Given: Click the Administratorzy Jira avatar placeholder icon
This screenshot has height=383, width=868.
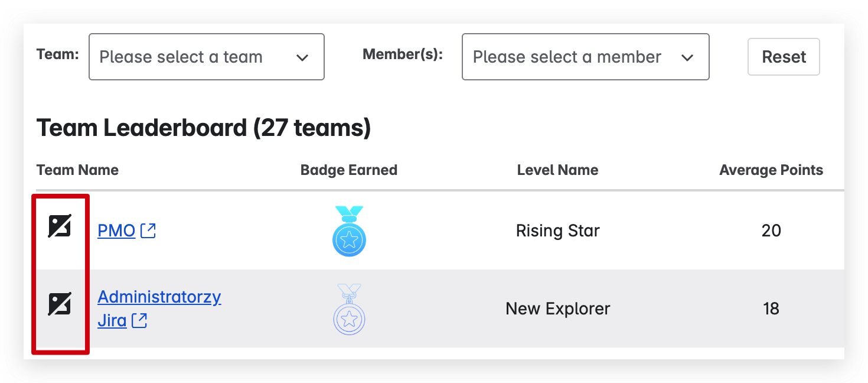Looking at the screenshot, I should (x=60, y=304).
